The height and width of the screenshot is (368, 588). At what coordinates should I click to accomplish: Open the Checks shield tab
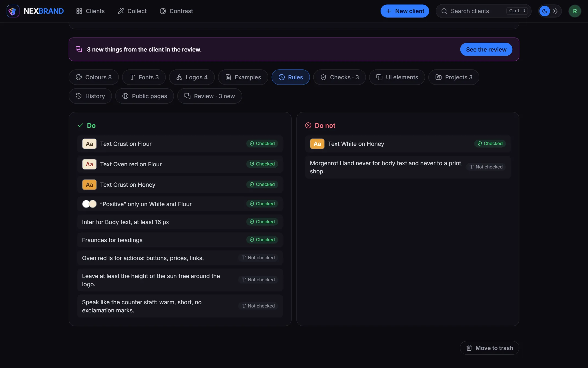tap(339, 77)
